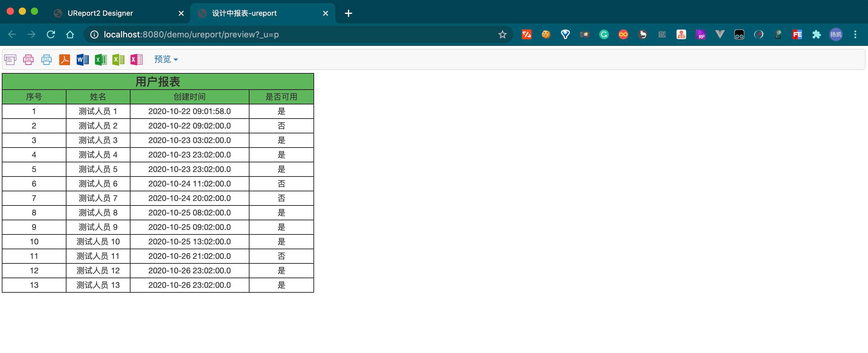
Task: Click the dark green Excel export icon
Action: (100, 60)
